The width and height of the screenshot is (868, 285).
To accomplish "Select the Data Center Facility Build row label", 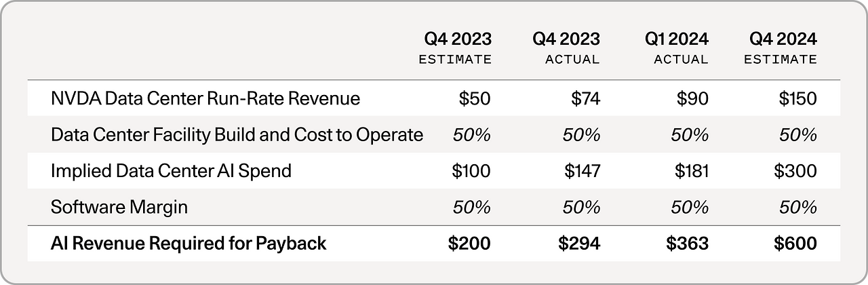I will point(237,134).
